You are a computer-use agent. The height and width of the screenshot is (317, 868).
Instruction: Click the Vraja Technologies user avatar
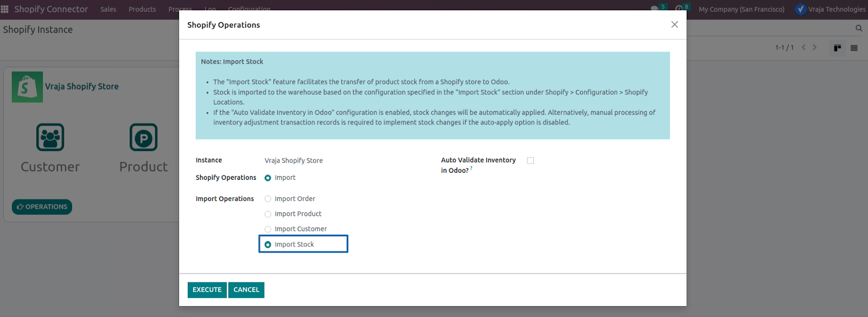(800, 9)
